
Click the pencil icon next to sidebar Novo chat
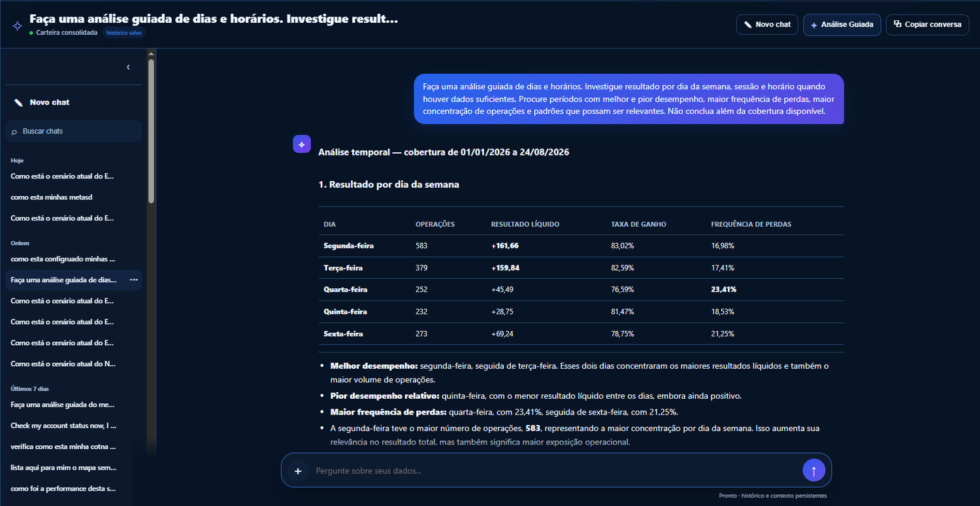tap(18, 103)
